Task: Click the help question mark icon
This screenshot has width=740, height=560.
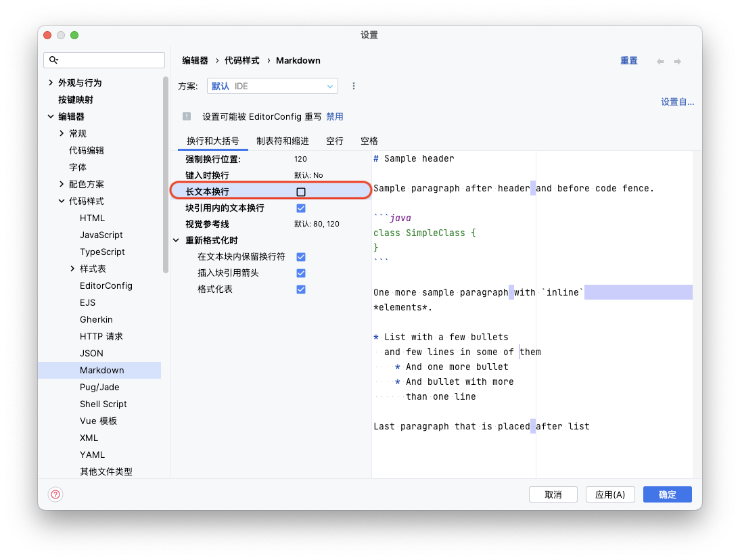Action: click(x=55, y=494)
